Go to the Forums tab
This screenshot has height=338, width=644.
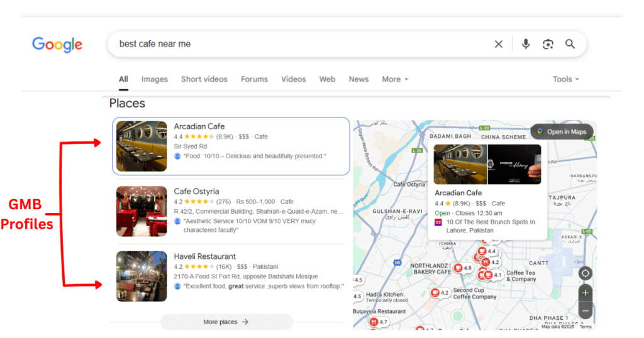coord(254,79)
